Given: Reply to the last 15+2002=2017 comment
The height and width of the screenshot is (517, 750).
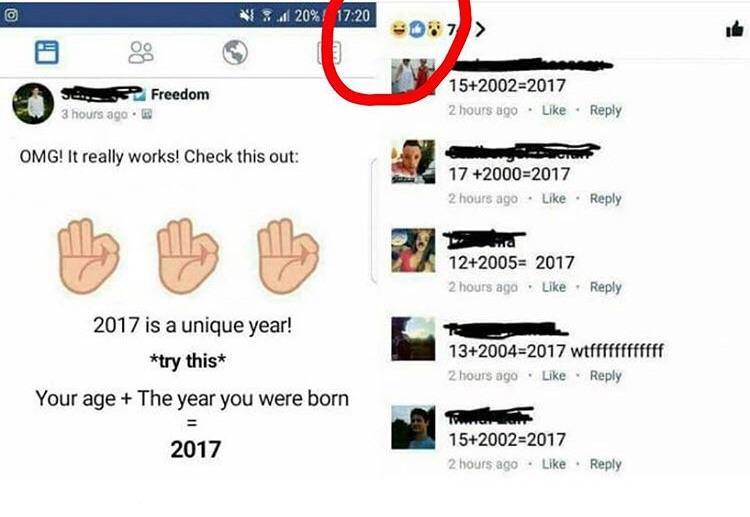Looking at the screenshot, I should click(606, 464).
